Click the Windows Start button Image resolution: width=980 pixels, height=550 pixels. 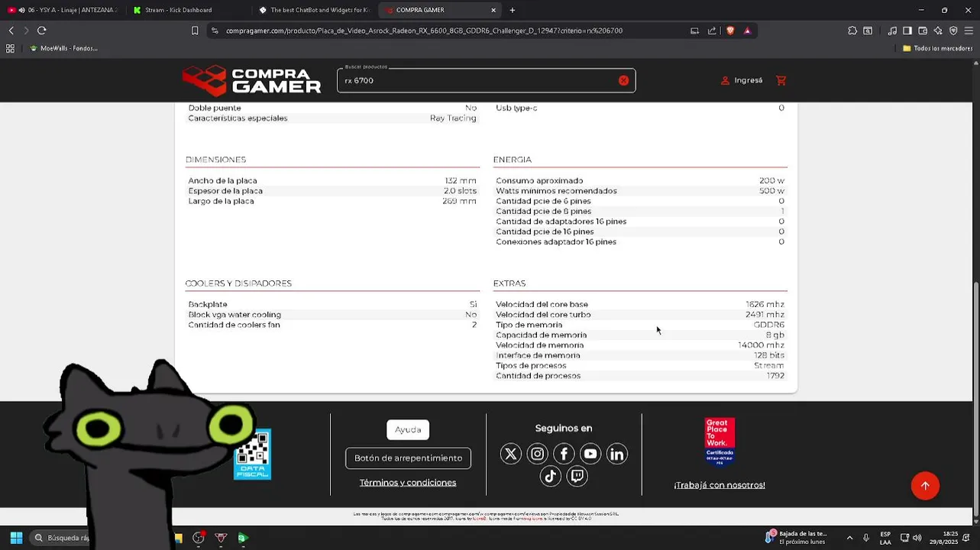16,538
